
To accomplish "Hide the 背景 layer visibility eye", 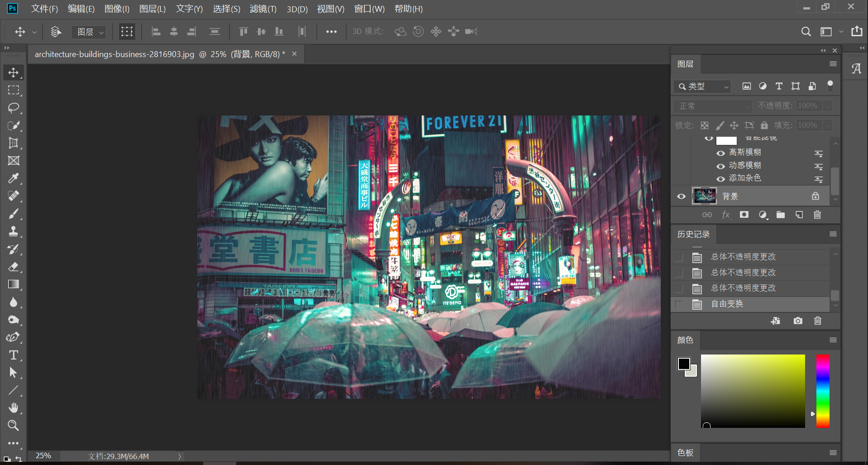I will (681, 197).
